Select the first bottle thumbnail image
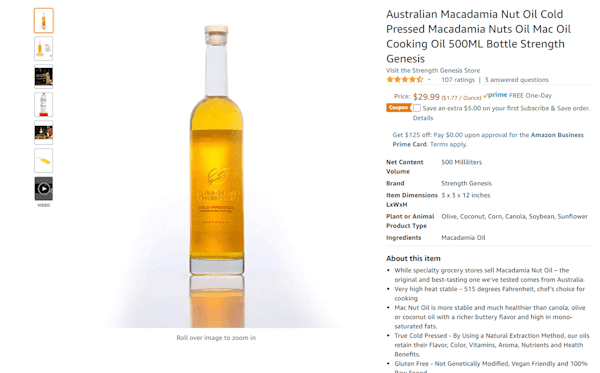Viewport: 600px width, 373px height. pos(44,21)
